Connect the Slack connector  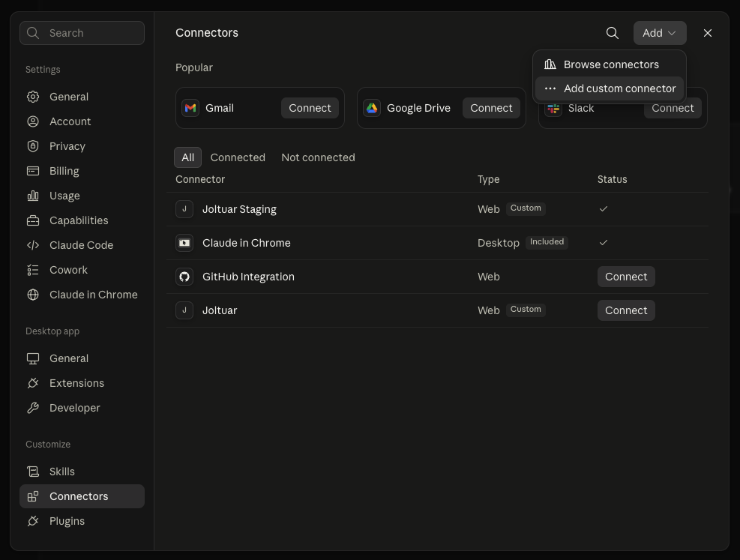click(673, 109)
